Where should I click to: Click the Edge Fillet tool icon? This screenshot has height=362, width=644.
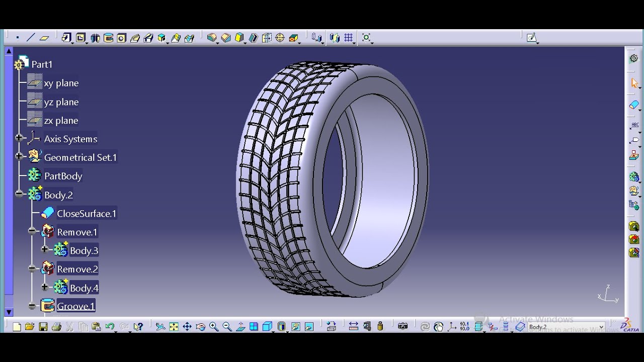pyautogui.click(x=212, y=38)
